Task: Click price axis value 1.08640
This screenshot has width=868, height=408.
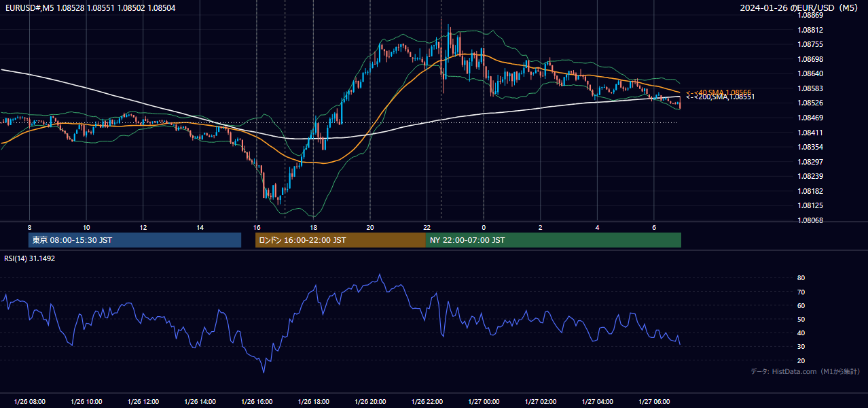Action: (x=811, y=73)
